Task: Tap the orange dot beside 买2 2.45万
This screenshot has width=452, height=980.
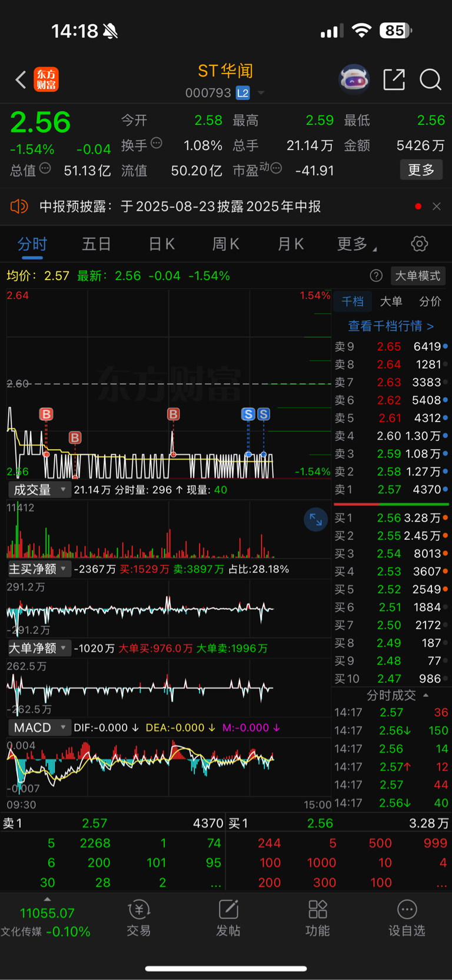Action: 446,536
